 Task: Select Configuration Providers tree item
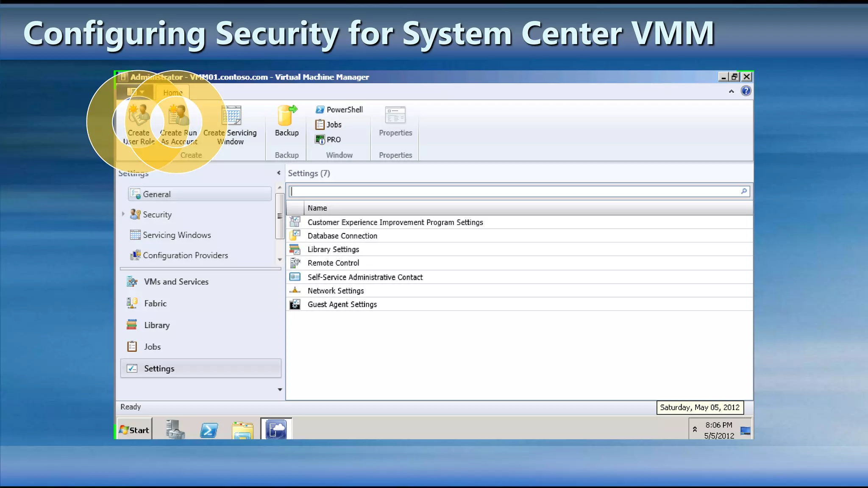(x=179, y=255)
